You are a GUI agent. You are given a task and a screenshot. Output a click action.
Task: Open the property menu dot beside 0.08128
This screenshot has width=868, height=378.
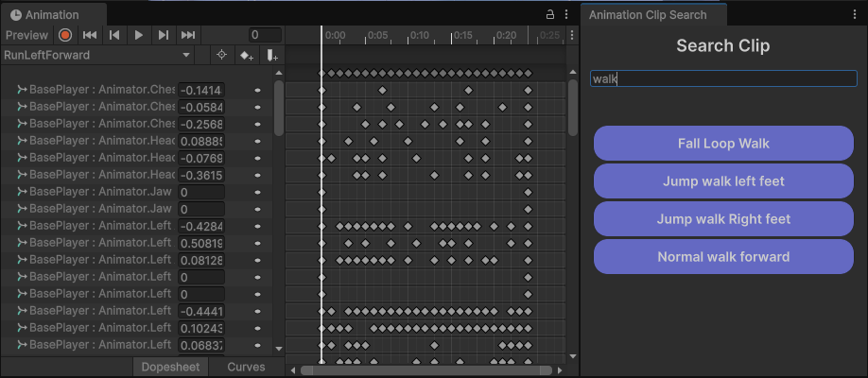pos(257,260)
